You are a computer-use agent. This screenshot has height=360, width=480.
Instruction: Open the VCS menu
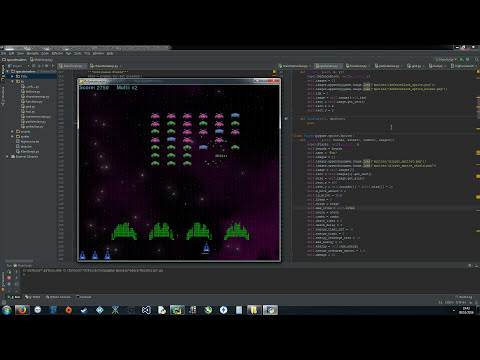coord(87,53)
